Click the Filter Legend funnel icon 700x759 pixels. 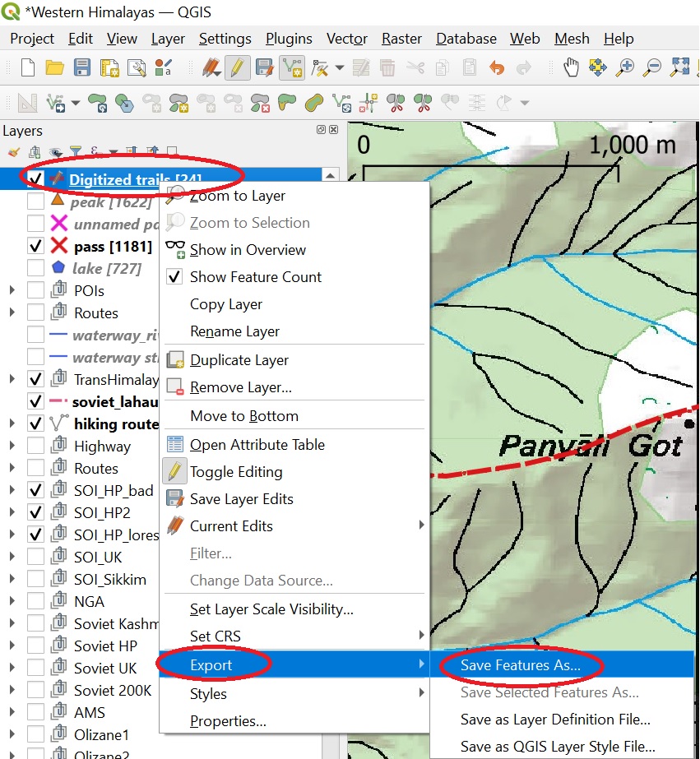[x=76, y=151]
